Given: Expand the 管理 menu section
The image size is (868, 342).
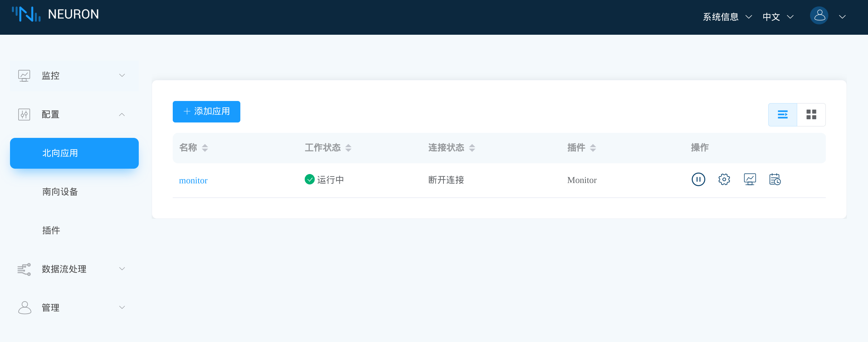Looking at the screenshot, I should click(x=122, y=308).
